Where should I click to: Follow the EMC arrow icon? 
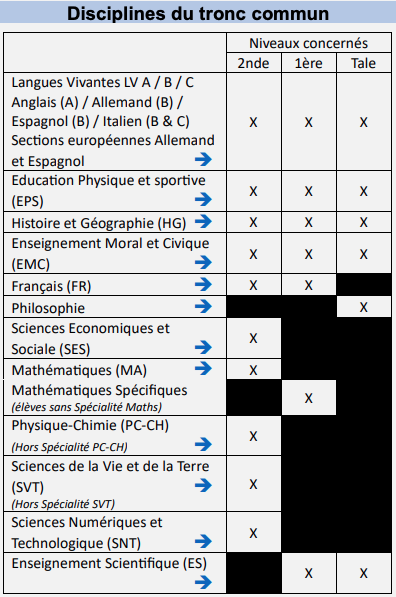(203, 262)
